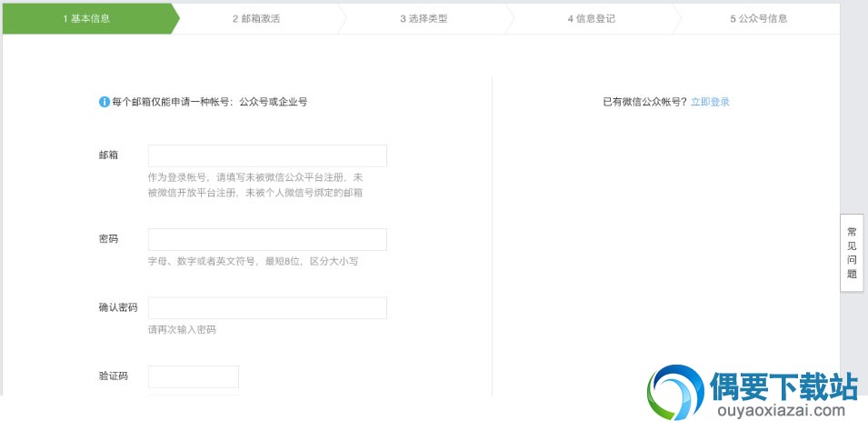
Task: Focus the 邮箱 input field
Action: [267, 155]
